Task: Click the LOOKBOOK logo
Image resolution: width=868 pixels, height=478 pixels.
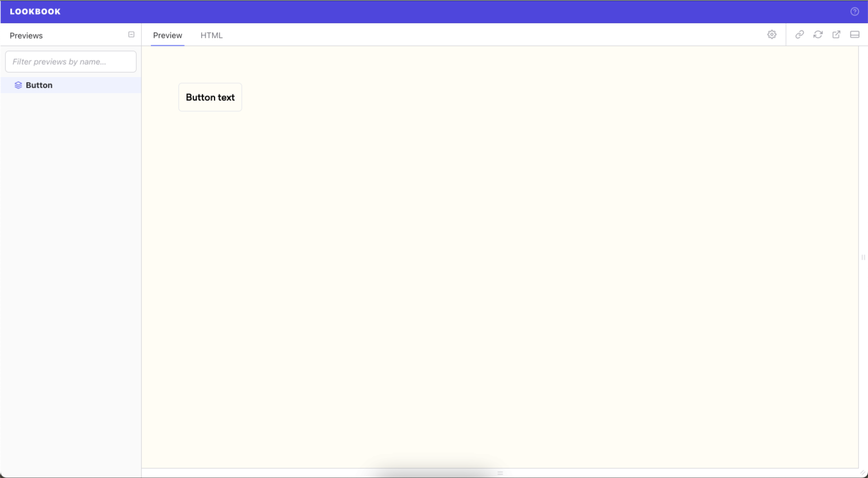Action: (x=35, y=11)
